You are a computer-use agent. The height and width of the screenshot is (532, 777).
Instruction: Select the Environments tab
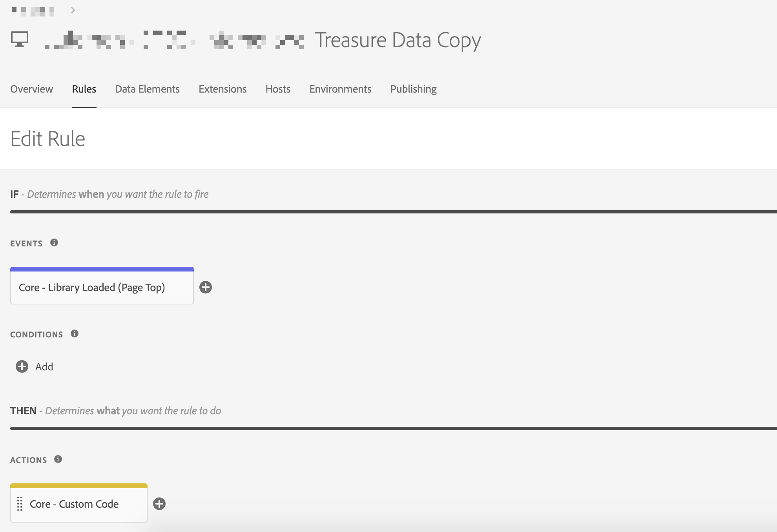[340, 89]
